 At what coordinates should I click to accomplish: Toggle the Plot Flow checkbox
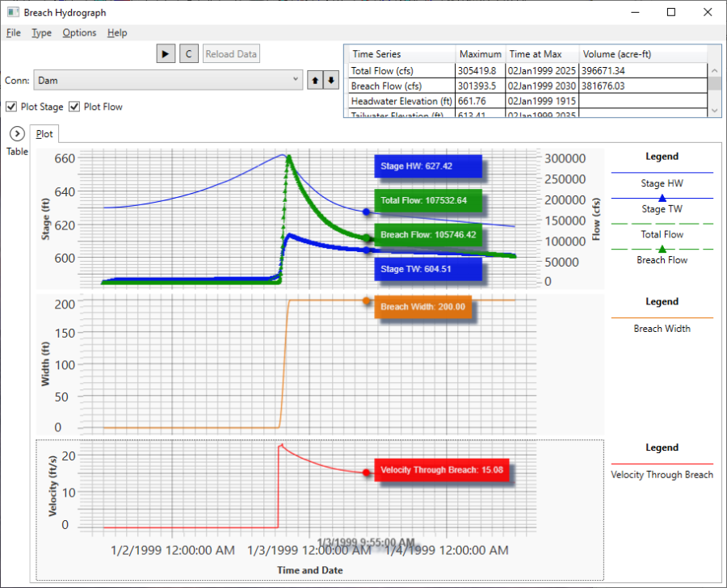[x=74, y=107]
